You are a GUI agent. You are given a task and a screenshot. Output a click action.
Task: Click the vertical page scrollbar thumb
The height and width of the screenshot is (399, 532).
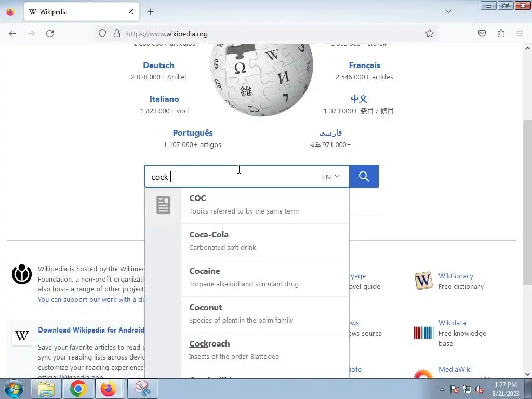527,203
